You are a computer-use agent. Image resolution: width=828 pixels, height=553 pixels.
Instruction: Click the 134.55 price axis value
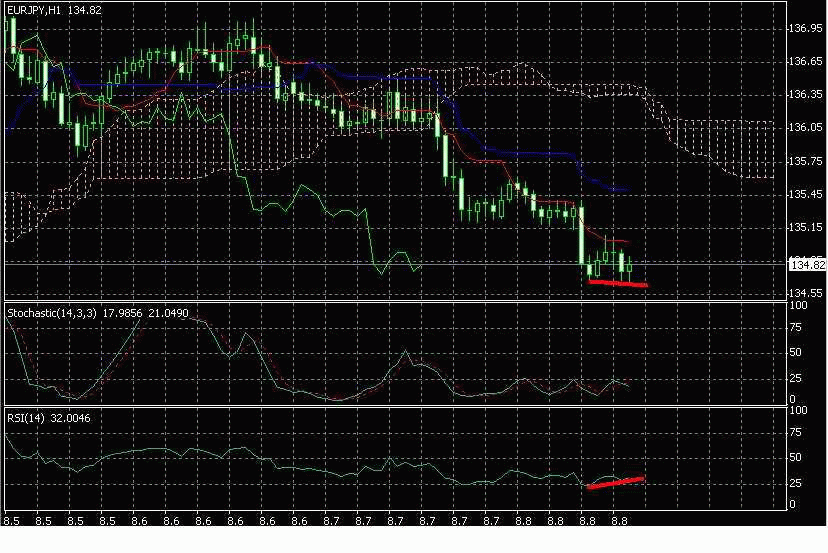tap(805, 293)
